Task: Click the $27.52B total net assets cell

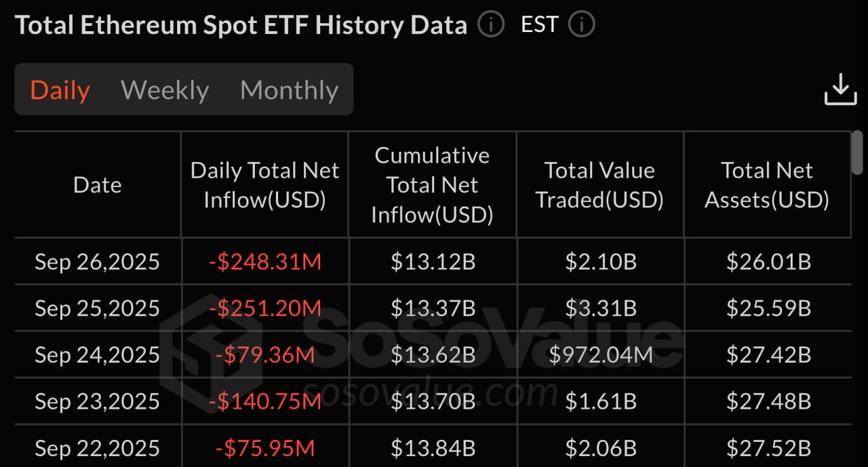Action: (x=768, y=448)
